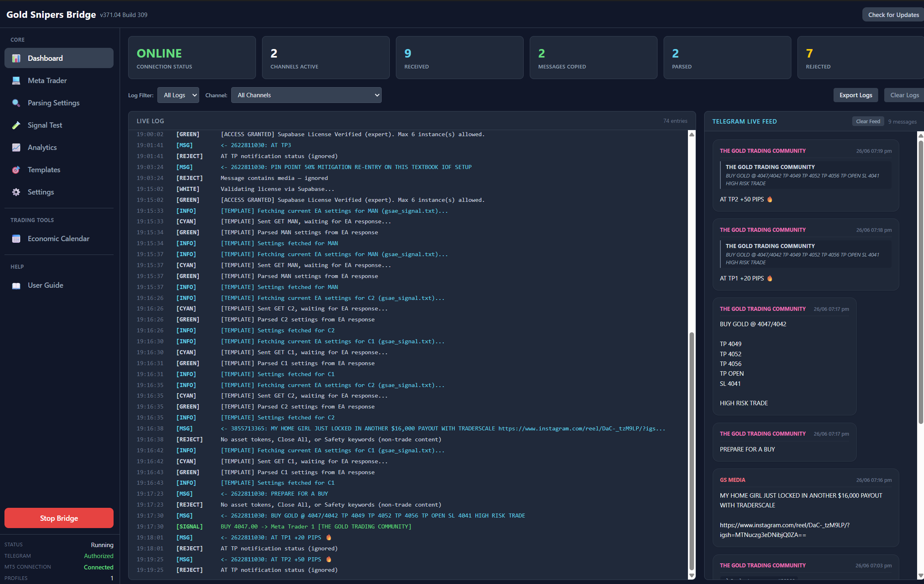The height and width of the screenshot is (584, 924).
Task: Click the Templates target icon
Action: 16,170
